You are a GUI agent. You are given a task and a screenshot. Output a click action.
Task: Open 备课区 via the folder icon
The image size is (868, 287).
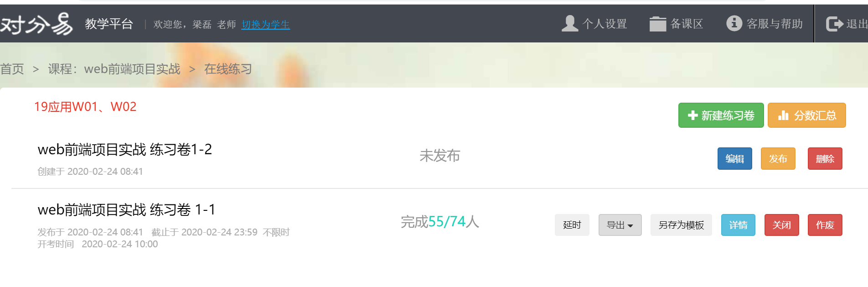pos(657,24)
